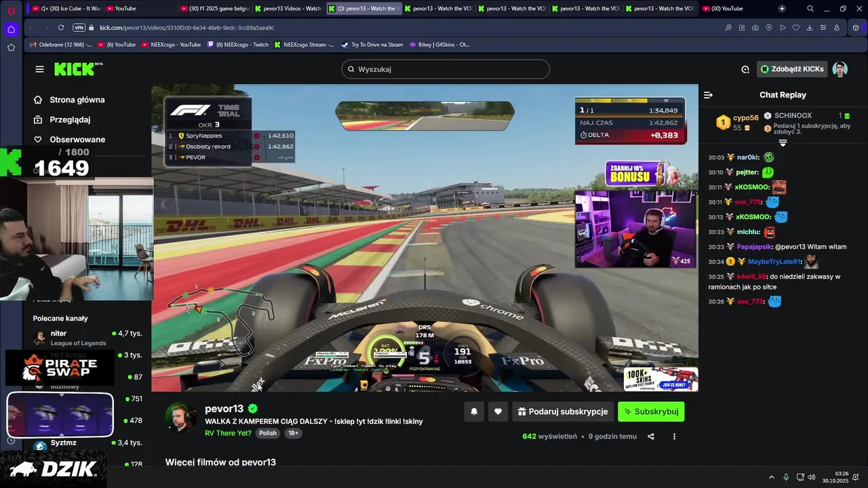Image resolution: width=868 pixels, height=488 pixels.
Task: Open Syztmz recommended channel
Action: click(88, 443)
